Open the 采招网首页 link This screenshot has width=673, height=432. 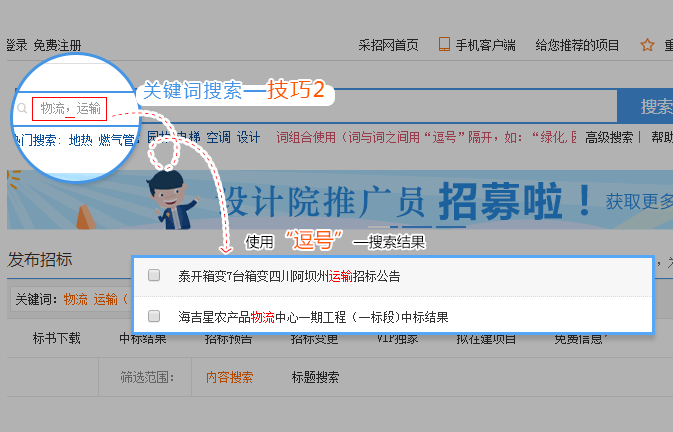click(388, 45)
